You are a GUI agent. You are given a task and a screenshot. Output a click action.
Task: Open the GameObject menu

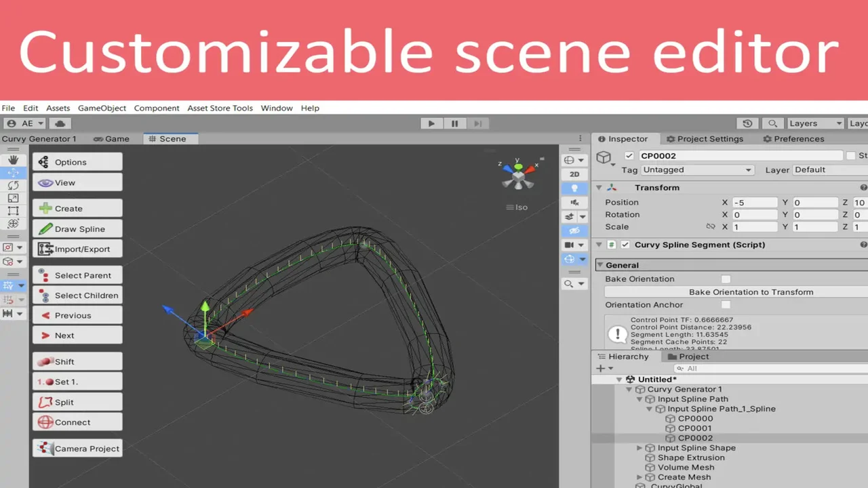tap(102, 108)
